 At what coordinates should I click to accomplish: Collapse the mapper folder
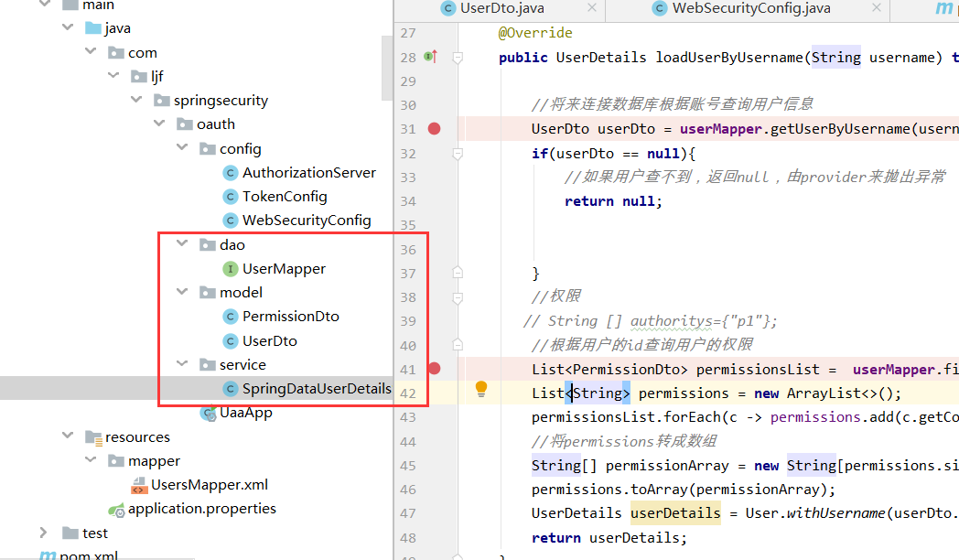point(91,459)
